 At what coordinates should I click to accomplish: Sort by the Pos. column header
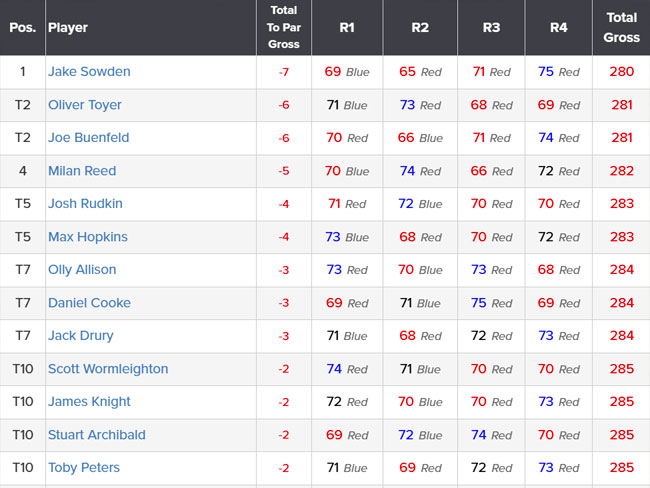(22, 27)
